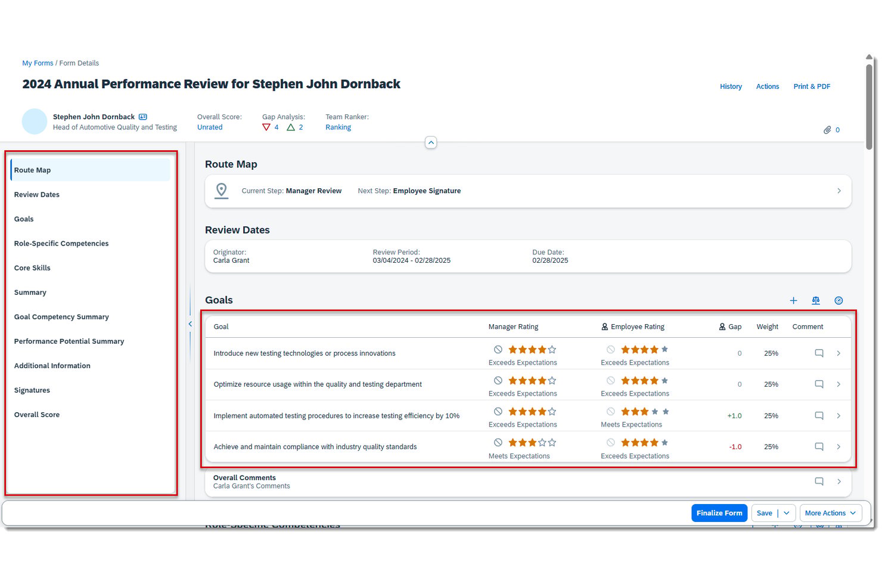Click the Save button
Viewport: 882px width, 588px height.
(765, 513)
